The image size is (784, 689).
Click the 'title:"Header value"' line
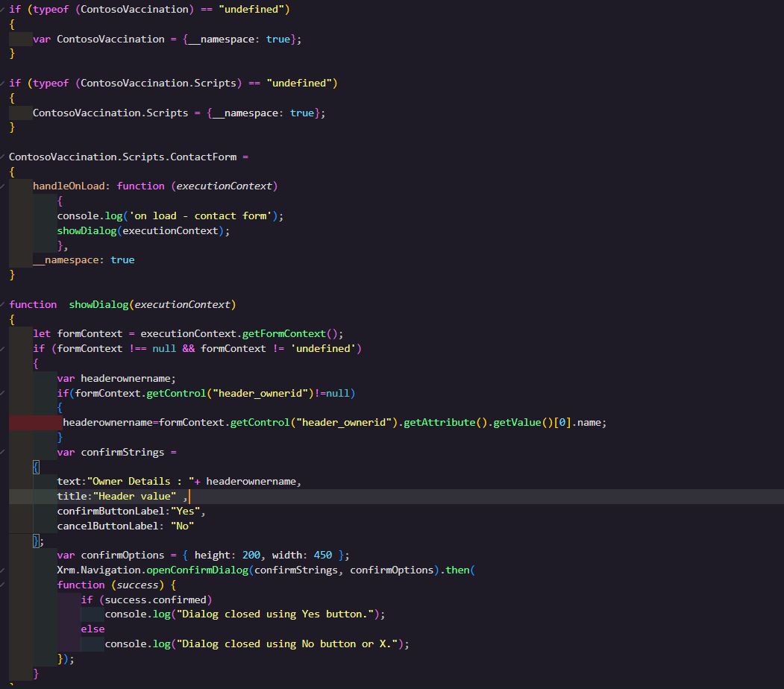point(122,496)
